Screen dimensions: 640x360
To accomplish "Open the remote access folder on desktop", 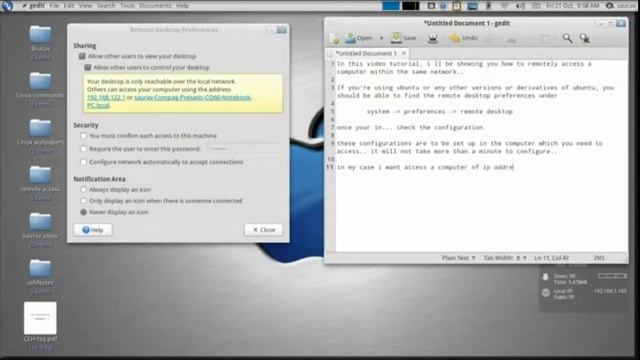I will click(x=40, y=175).
